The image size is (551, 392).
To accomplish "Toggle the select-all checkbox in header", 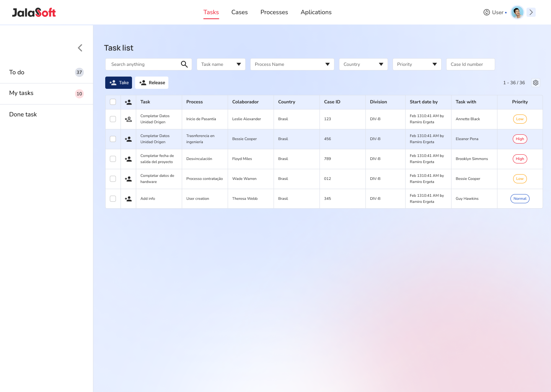I will click(x=113, y=102).
